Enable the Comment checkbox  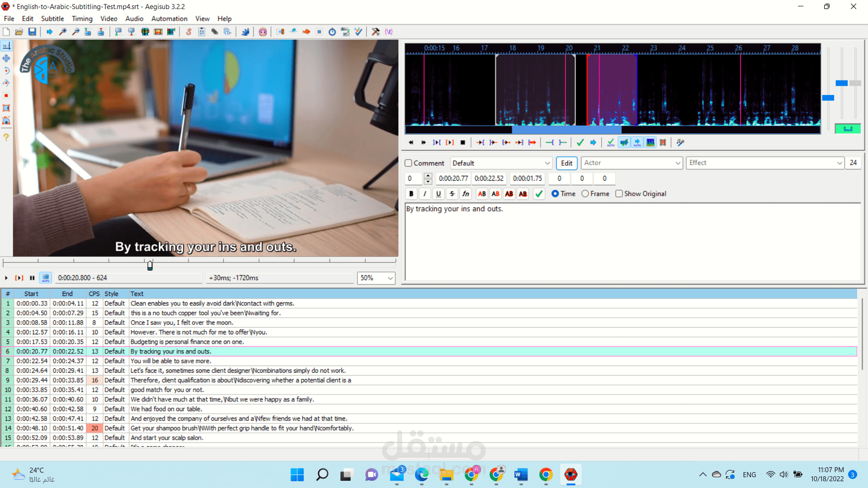409,163
